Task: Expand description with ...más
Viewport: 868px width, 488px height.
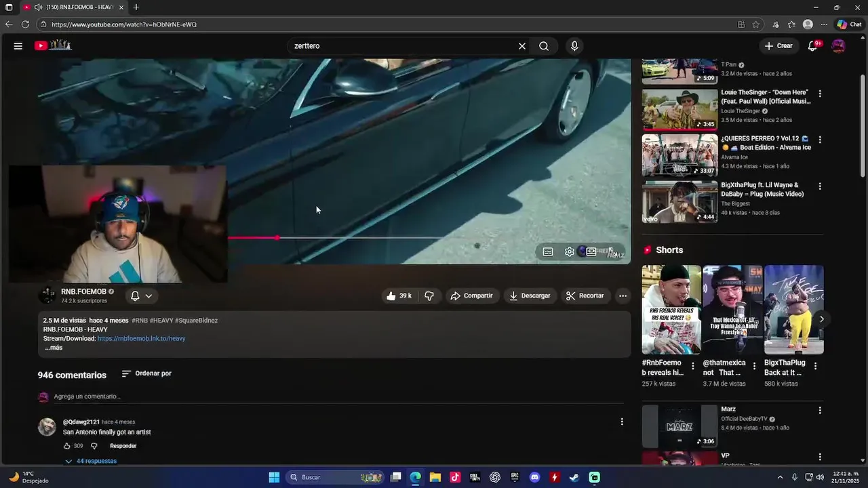Action: coord(54,348)
